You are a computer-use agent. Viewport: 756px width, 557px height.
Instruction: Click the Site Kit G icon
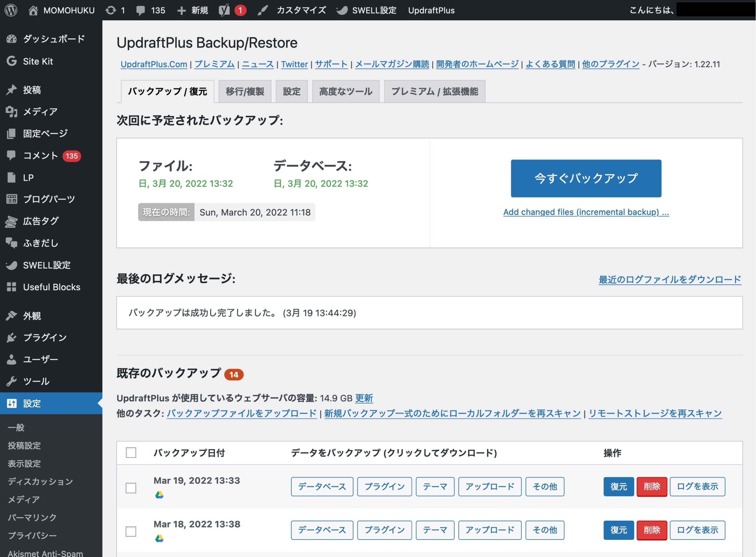12,61
